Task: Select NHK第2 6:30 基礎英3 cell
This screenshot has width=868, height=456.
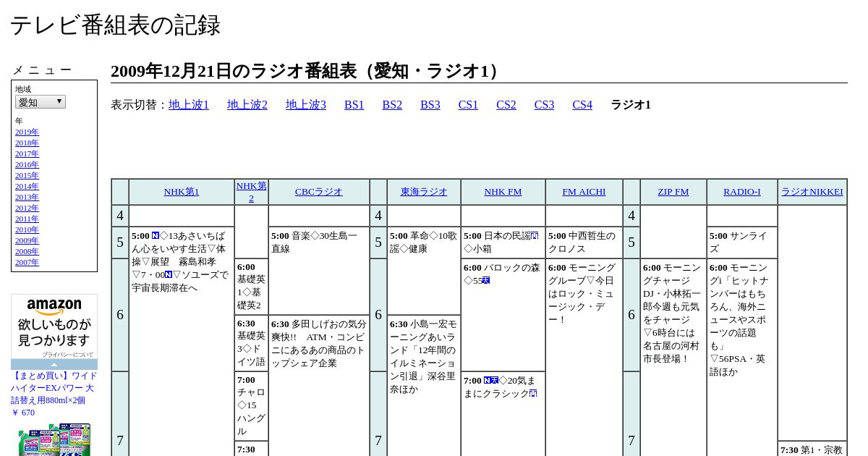Action: point(252,343)
